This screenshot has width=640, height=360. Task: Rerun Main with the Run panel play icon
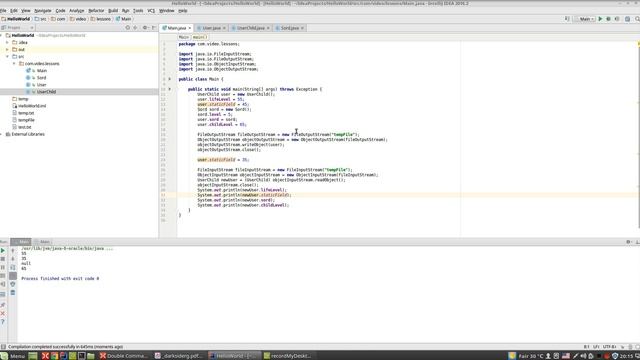pyautogui.click(x=3, y=250)
